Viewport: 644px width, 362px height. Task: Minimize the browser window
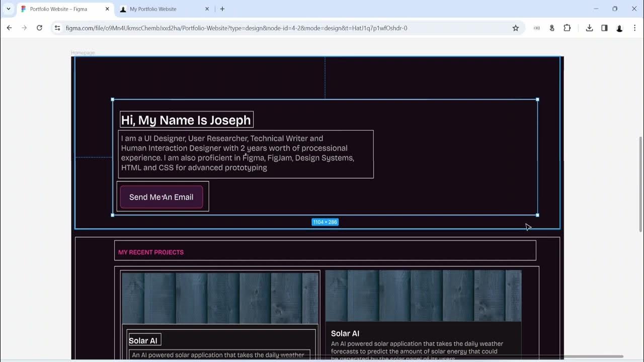tap(596, 9)
